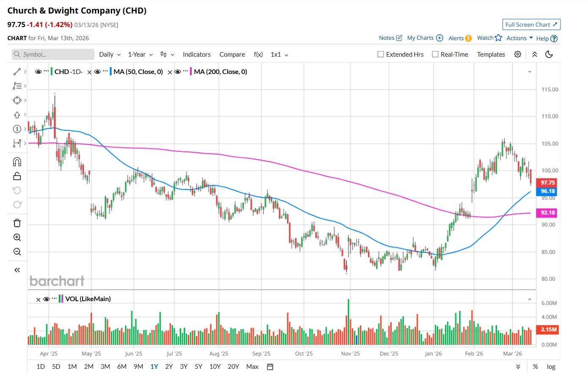The image size is (588, 379).
Task: Select the 6M time range tab
Action: click(122, 367)
